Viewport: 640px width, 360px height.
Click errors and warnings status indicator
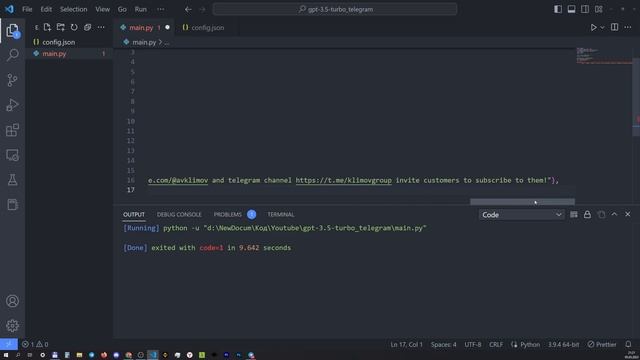click(35, 344)
